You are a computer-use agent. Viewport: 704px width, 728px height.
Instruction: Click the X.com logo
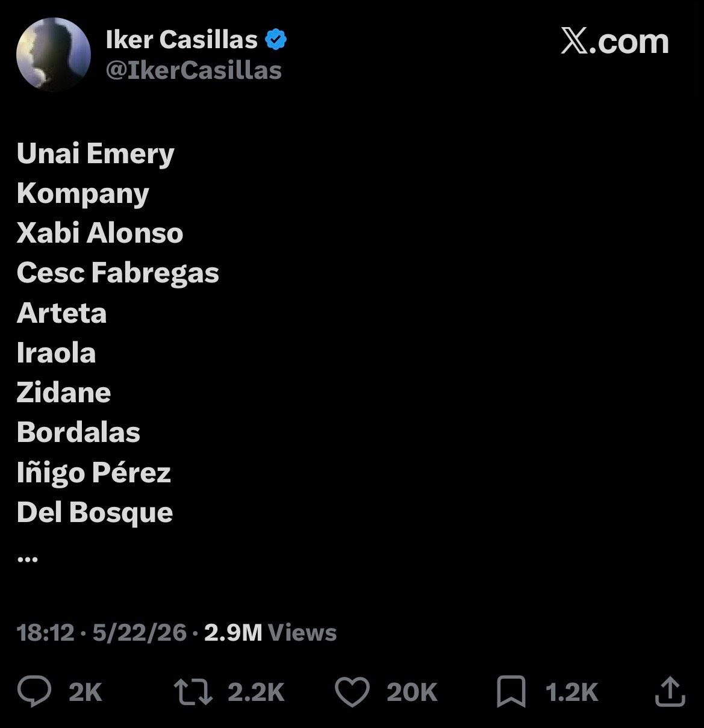click(615, 42)
